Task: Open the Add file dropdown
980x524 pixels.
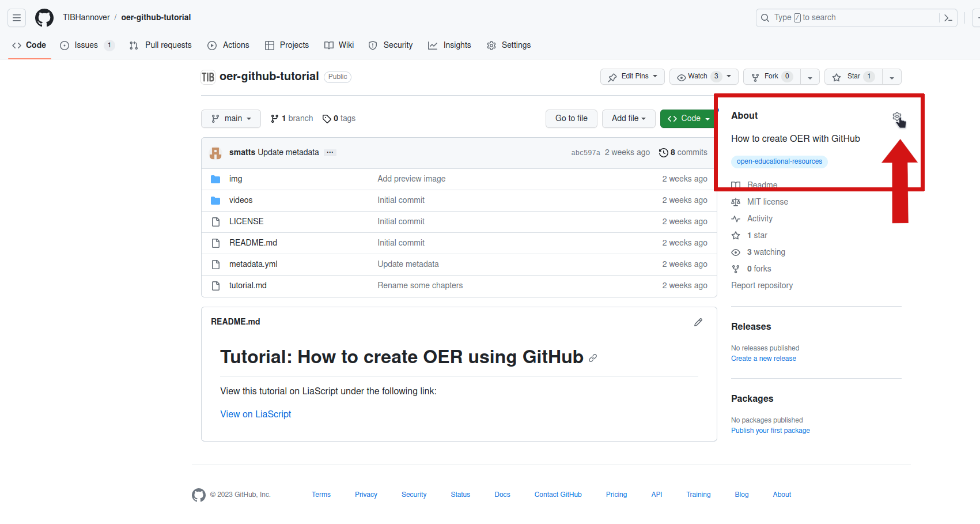Action: point(629,119)
